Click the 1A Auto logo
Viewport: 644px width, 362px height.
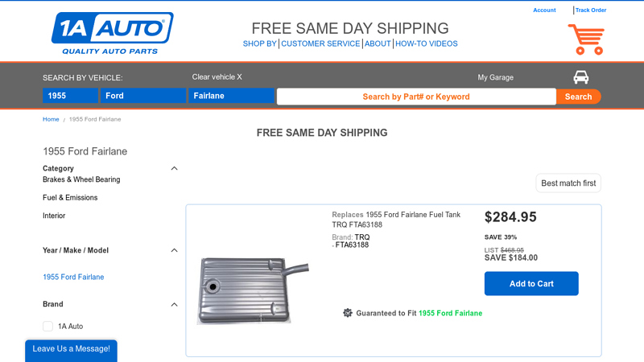point(112,33)
